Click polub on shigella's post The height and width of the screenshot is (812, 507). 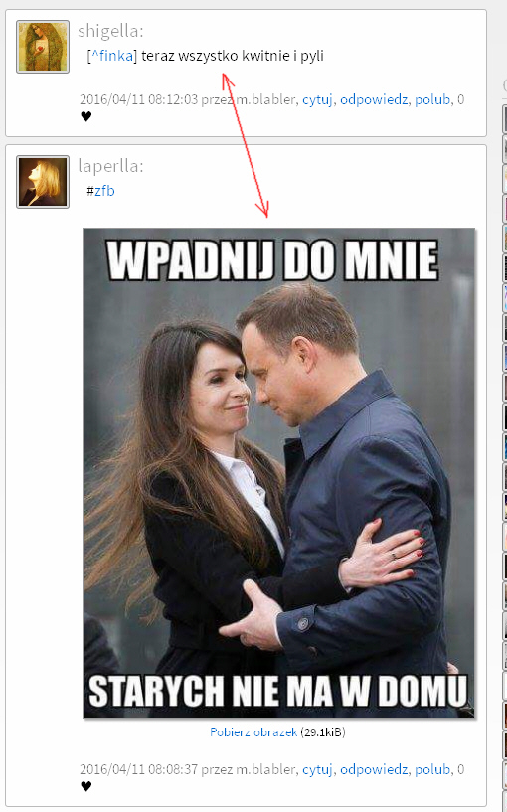432,99
